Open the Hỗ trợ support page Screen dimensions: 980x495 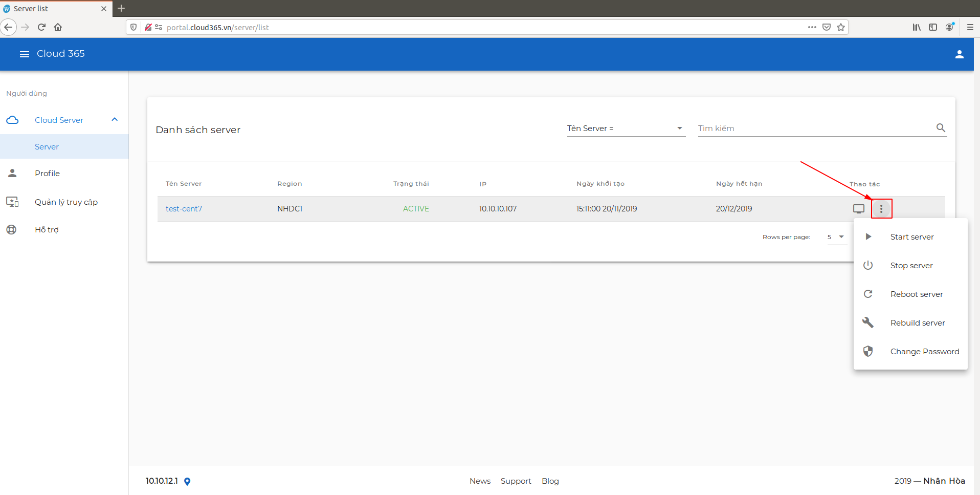[47, 230]
